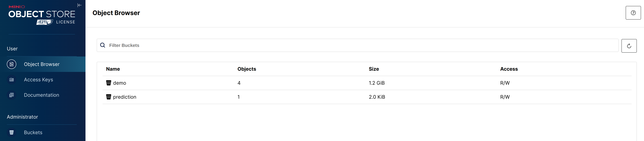
Task: Click the demo bucket icon
Action: (x=109, y=83)
